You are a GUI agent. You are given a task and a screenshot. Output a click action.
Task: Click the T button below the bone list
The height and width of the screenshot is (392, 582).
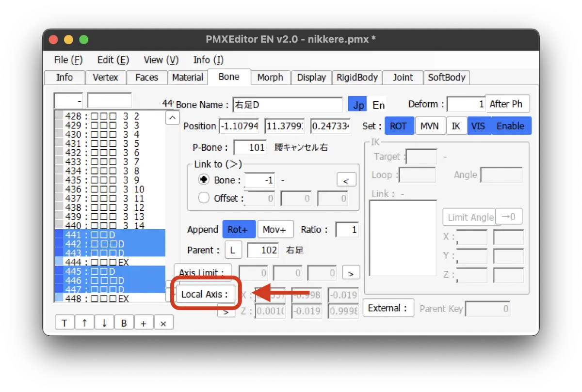click(65, 323)
